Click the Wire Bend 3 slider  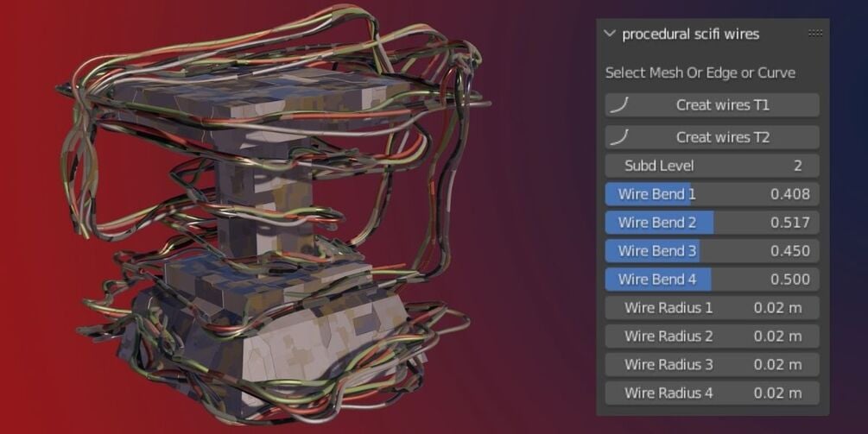point(712,251)
